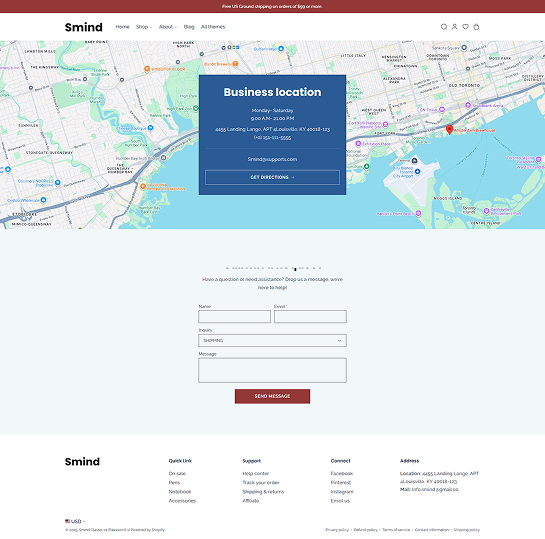Click the Smind logo in footer
The image size is (545, 539).
pyautogui.click(x=82, y=462)
